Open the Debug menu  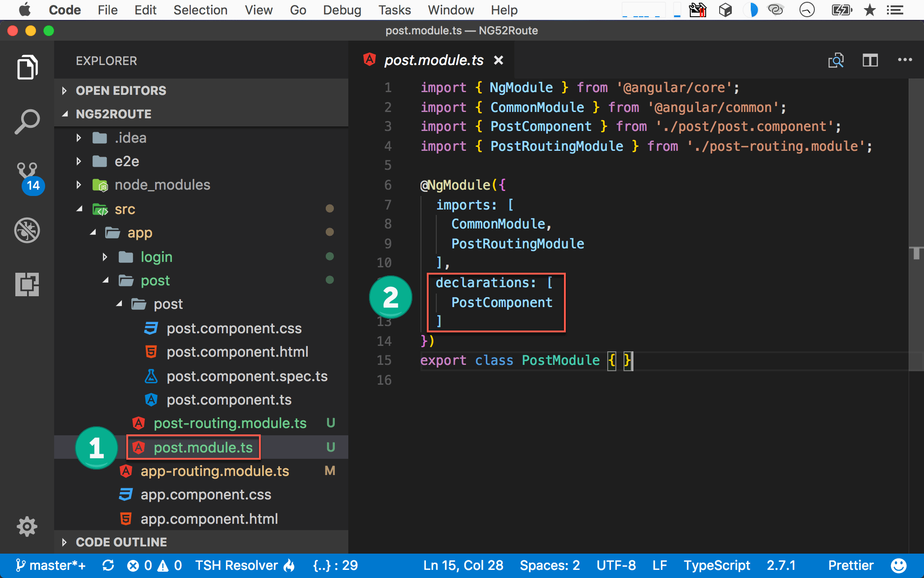[342, 10]
